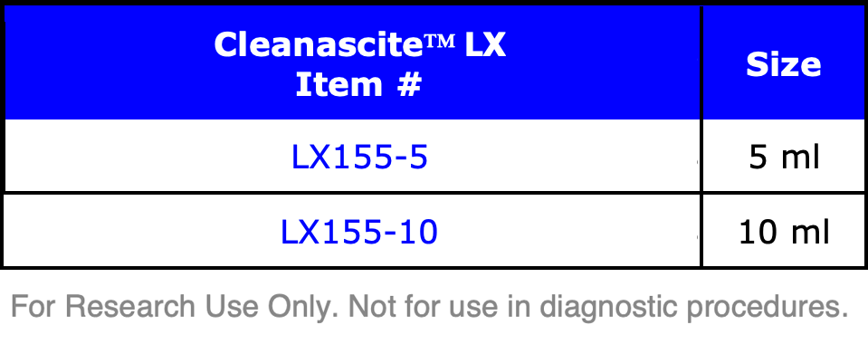
Task: Click the Item # text in header
Action: [358, 85]
